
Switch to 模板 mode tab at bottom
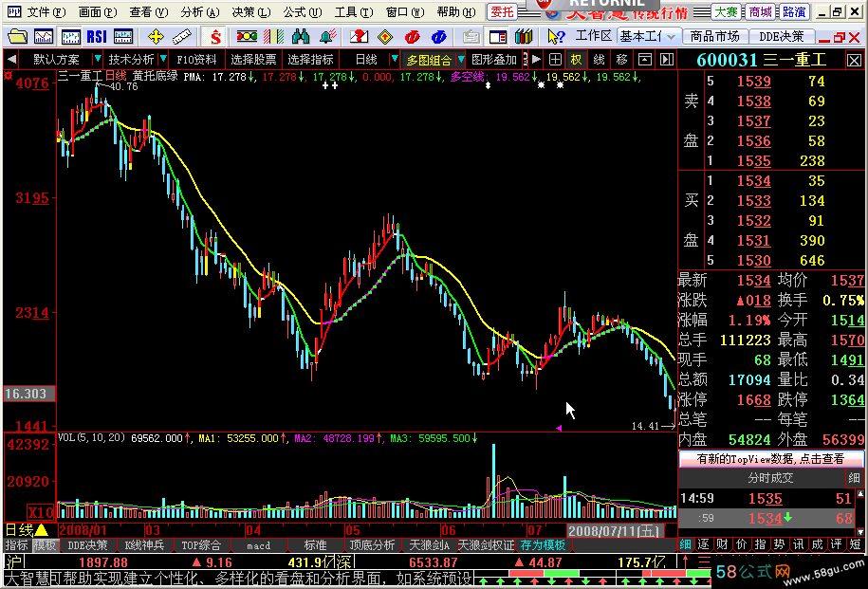pos(45,545)
